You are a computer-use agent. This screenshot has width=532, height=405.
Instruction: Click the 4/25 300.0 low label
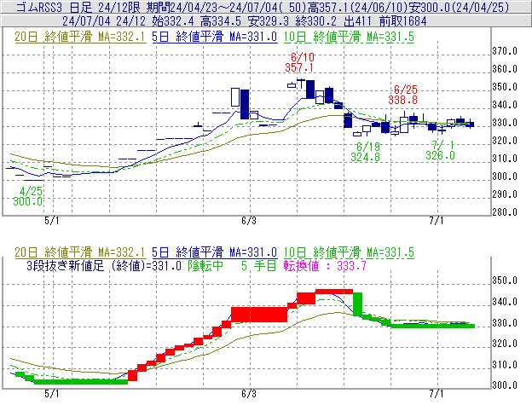(28, 196)
